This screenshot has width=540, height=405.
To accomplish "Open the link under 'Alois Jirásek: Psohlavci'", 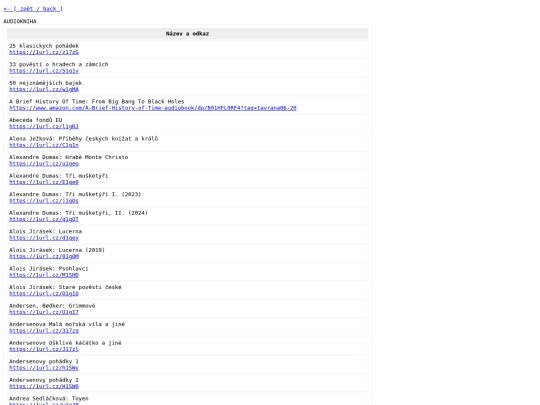I will point(44,275).
